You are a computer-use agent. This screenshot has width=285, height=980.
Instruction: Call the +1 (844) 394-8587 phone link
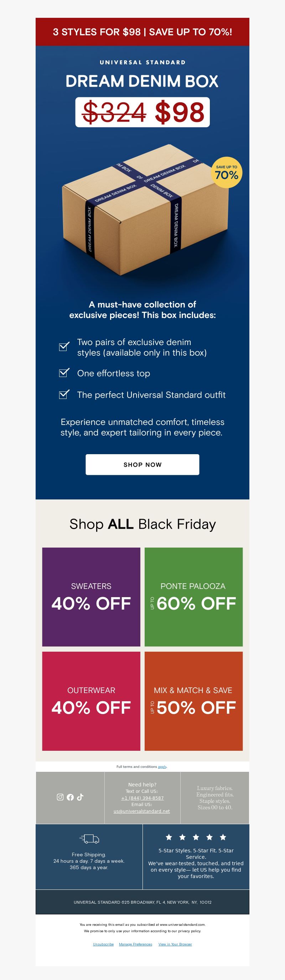[x=142, y=798]
